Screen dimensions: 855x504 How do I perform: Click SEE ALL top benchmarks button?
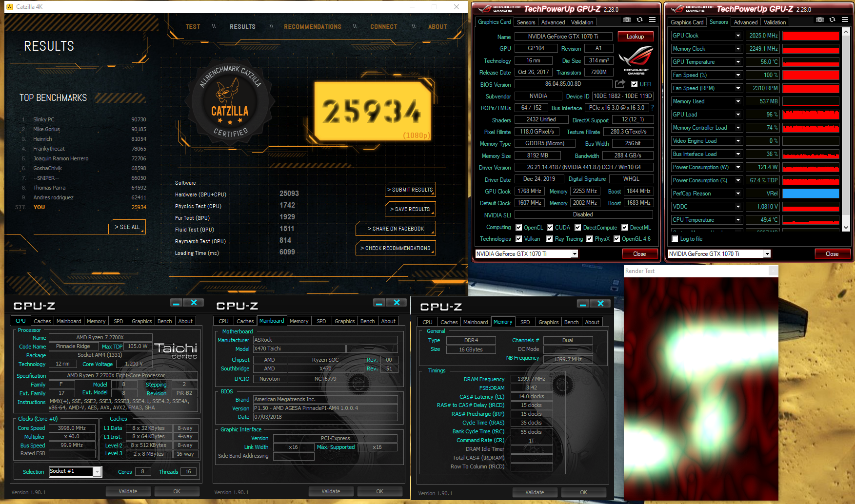pyautogui.click(x=127, y=227)
